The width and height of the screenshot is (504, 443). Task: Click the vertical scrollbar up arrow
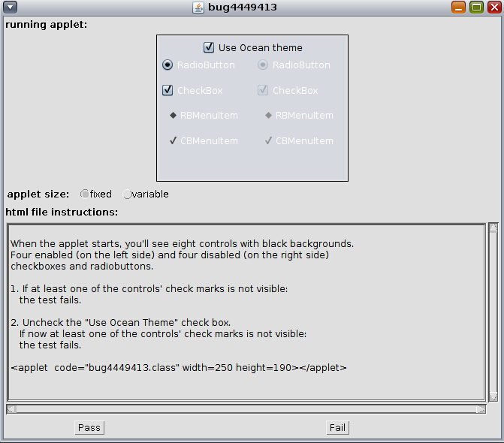[493, 227]
